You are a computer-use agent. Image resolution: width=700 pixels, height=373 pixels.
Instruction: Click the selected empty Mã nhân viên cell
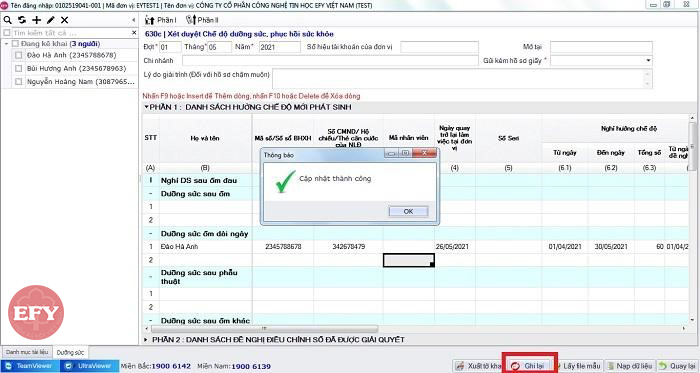[408, 260]
